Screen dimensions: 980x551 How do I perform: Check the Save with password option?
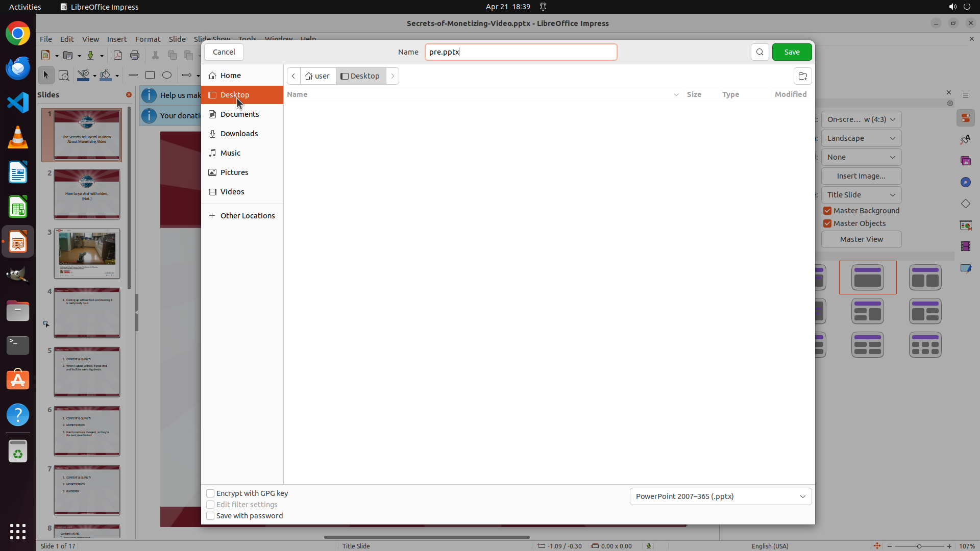[210, 516]
